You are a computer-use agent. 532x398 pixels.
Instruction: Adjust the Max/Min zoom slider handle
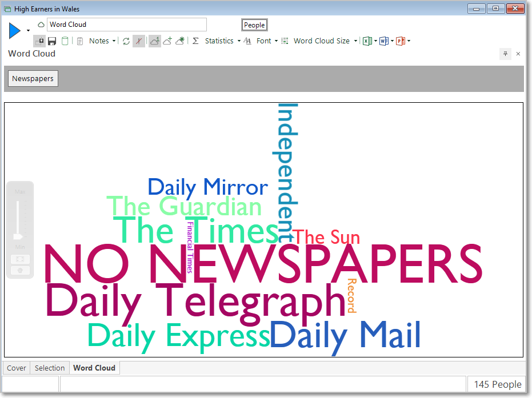point(18,236)
